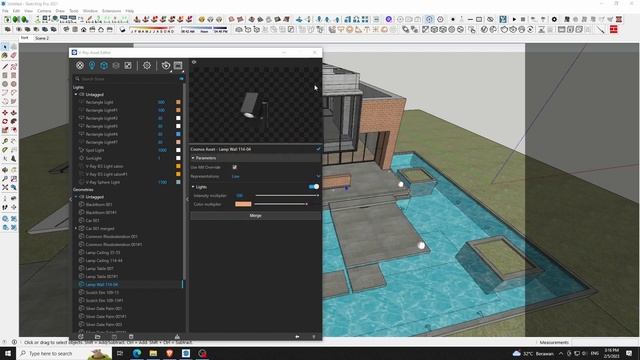Click the trash delete asset icon

click(131, 337)
